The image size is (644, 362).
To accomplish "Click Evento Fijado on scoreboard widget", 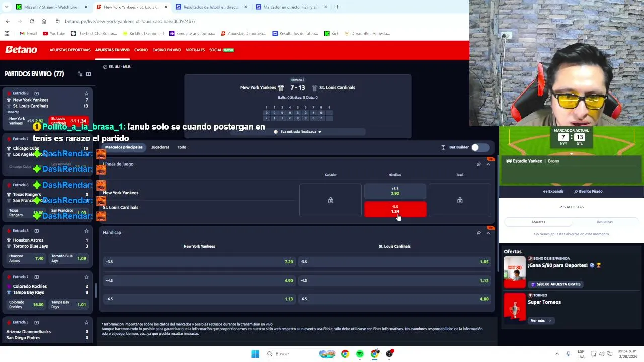I will point(588,191).
